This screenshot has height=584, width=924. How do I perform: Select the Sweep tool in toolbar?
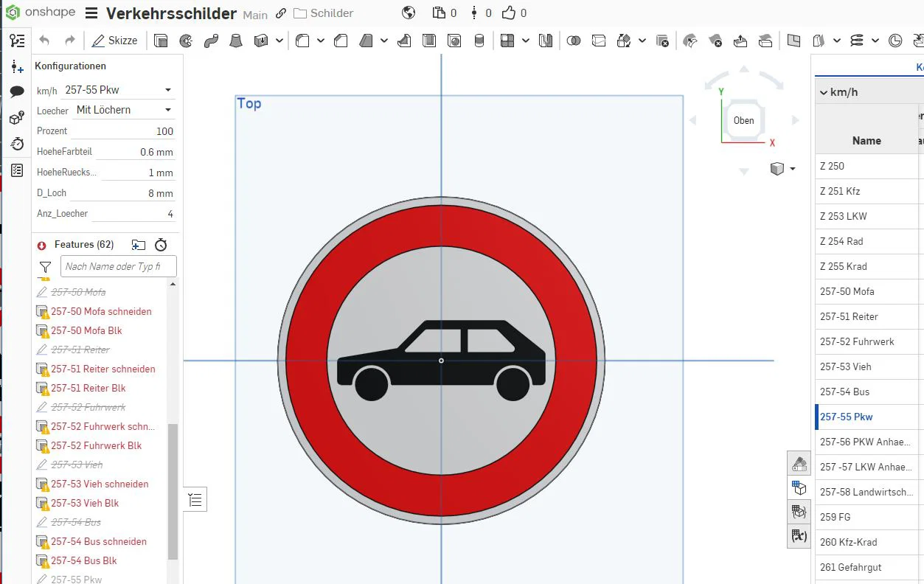[211, 41]
